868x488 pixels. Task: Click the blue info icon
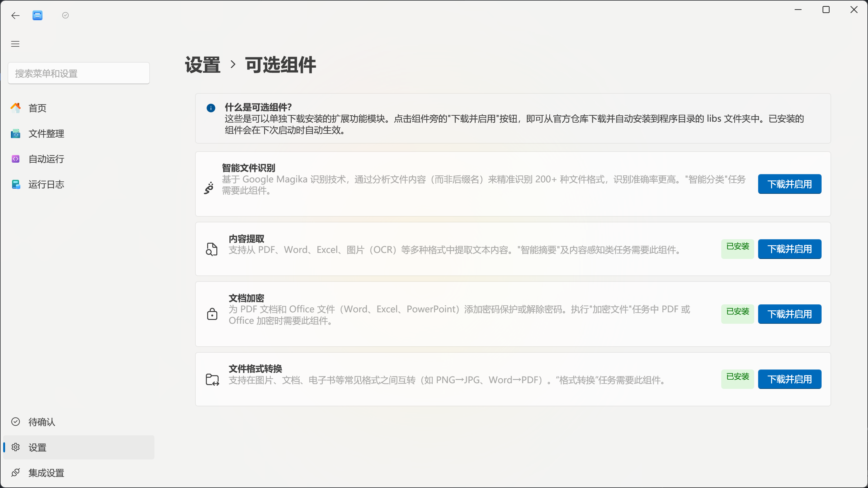(211, 108)
